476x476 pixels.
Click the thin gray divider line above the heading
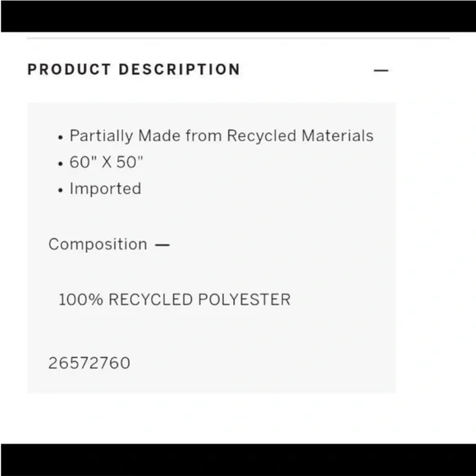coord(238,39)
